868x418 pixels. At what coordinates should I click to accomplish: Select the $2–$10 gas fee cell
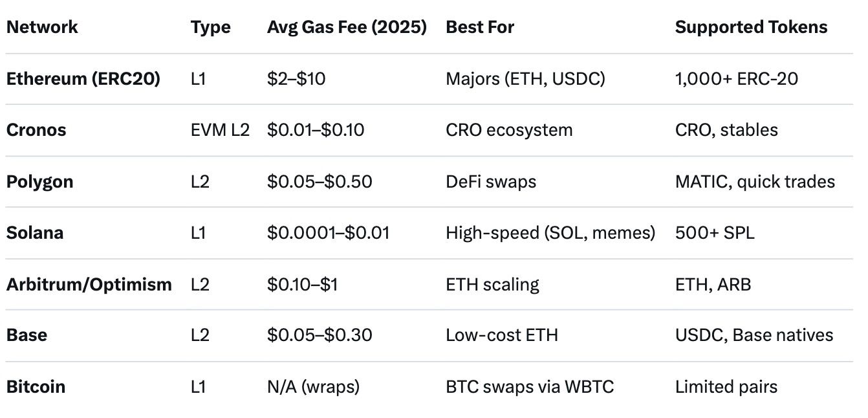point(296,79)
